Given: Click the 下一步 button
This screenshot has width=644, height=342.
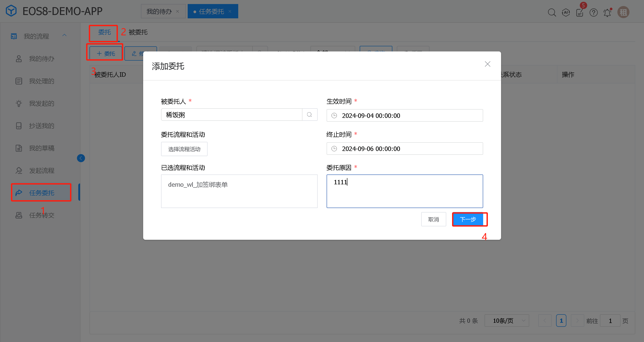Looking at the screenshot, I should [x=468, y=219].
